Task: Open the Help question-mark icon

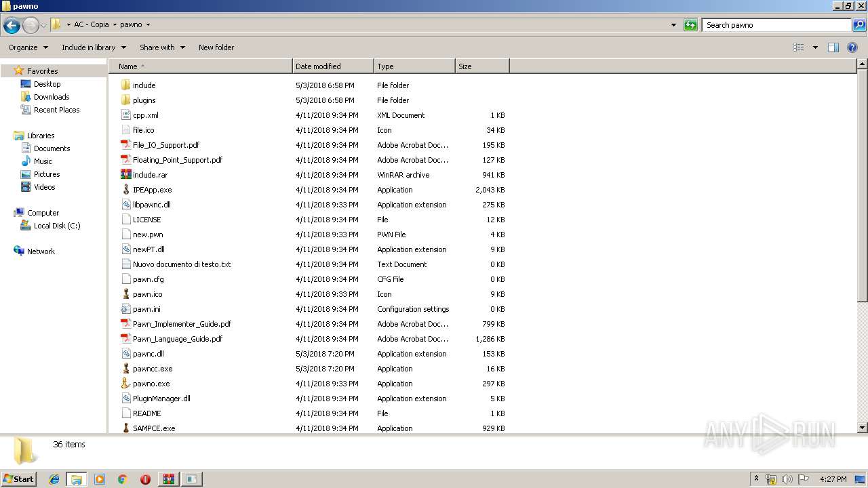Action: point(852,47)
